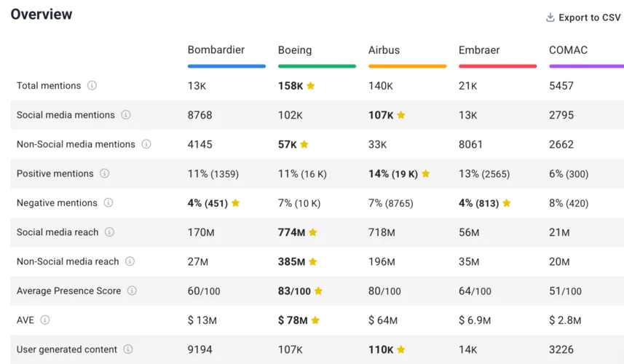624x364 pixels.
Task: Select the Embraer column header
Action: 479,50
